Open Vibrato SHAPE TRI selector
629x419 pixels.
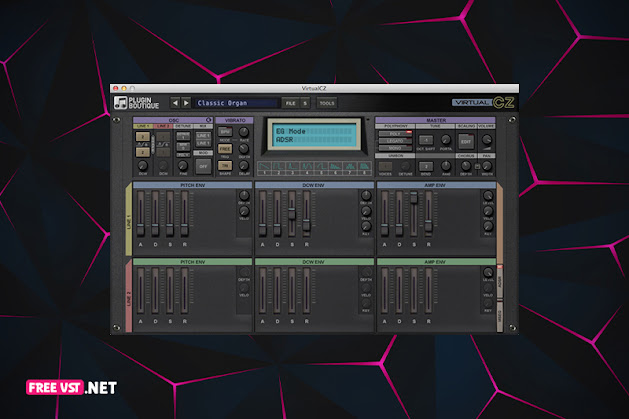[x=225, y=166]
